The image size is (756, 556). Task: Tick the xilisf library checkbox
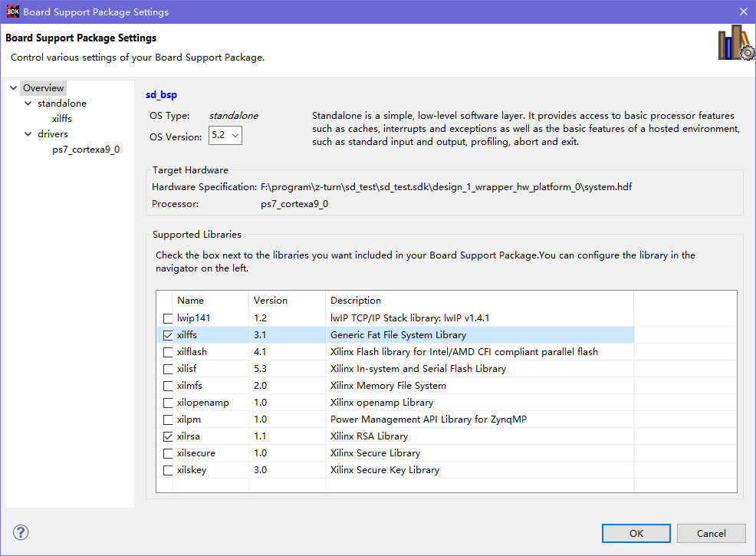168,369
